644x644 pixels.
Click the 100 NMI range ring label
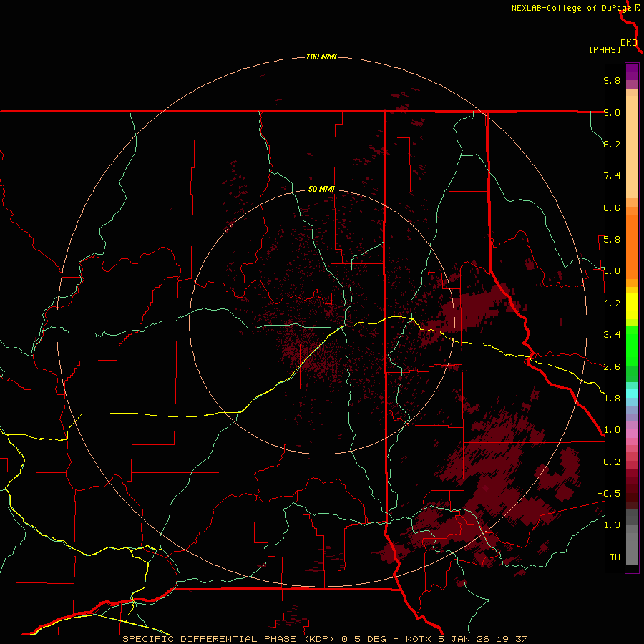(321, 57)
